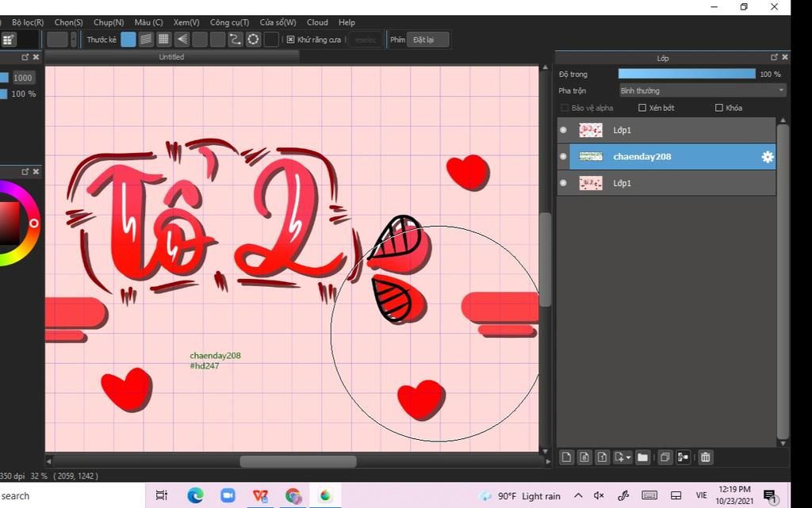Hide the top Lớp1 layer

(564, 130)
